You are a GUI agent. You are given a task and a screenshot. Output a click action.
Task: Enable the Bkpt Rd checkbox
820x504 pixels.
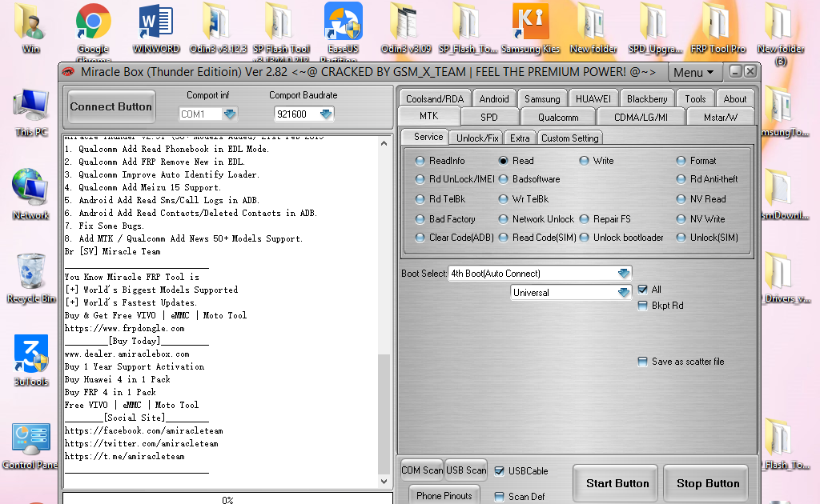(x=643, y=306)
